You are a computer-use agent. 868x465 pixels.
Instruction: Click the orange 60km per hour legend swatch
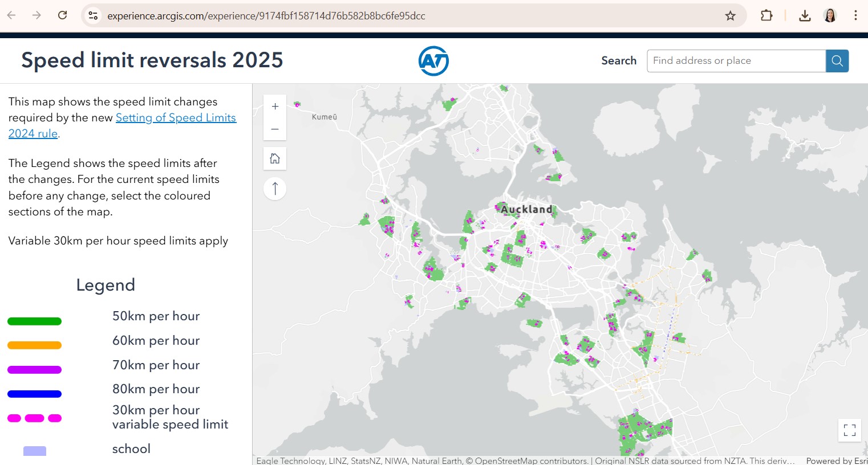pos(34,345)
